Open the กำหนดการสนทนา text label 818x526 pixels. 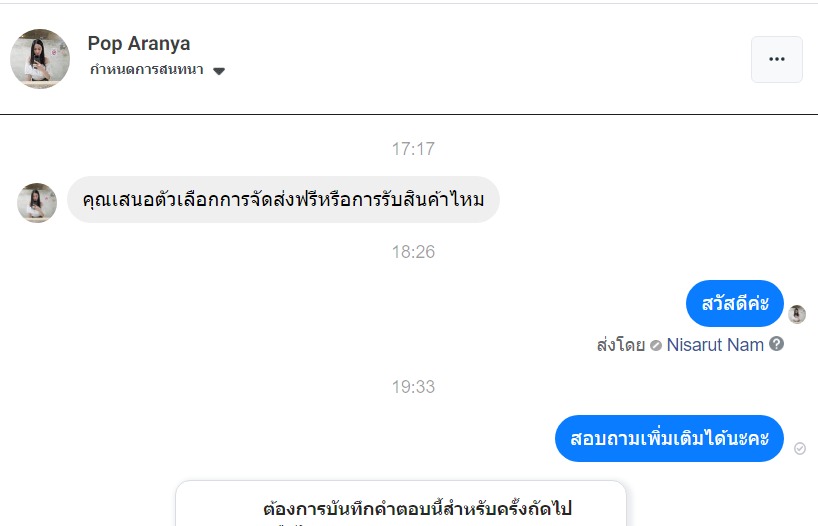[146, 70]
